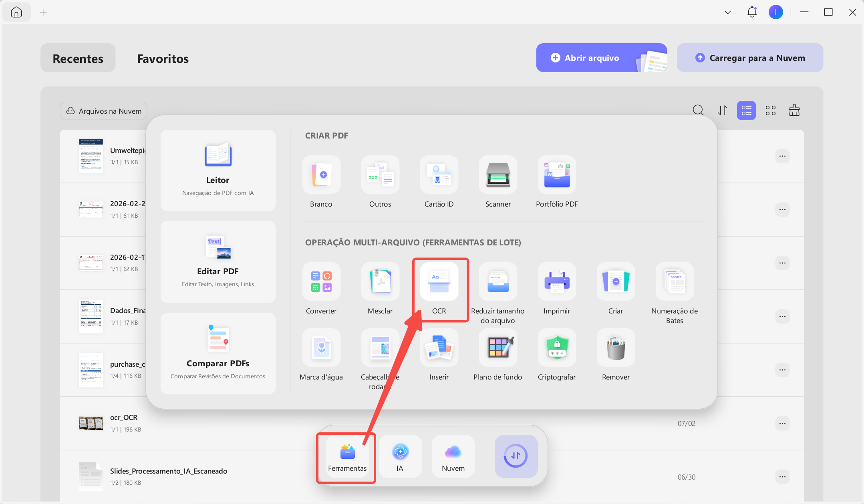Add a new tab
The width and height of the screenshot is (864, 504).
coord(43,12)
